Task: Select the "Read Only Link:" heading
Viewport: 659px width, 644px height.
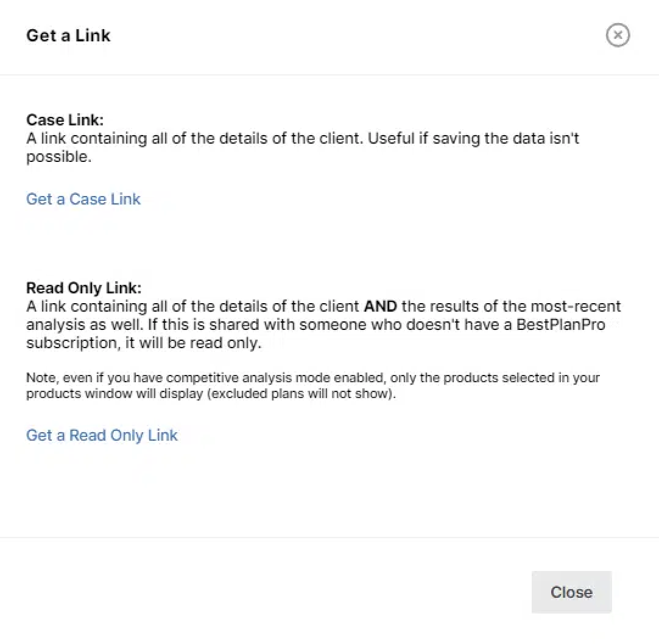Action: point(83,288)
